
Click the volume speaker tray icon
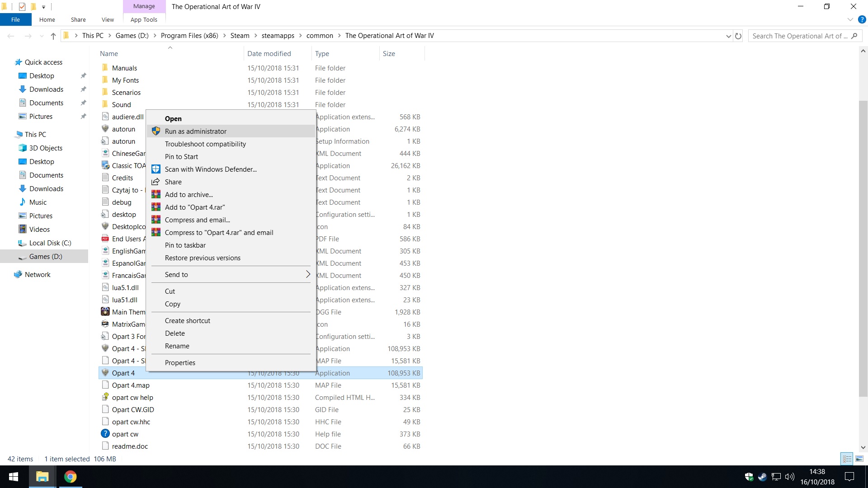coord(790,477)
